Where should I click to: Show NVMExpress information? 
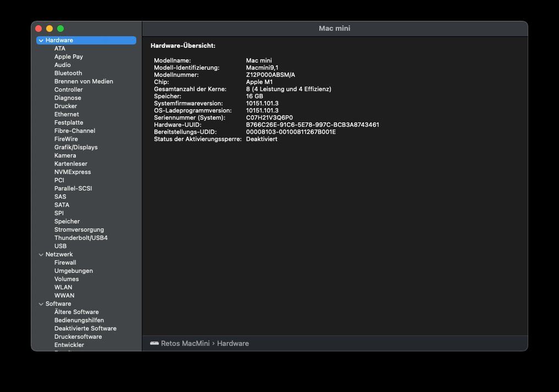click(x=73, y=172)
